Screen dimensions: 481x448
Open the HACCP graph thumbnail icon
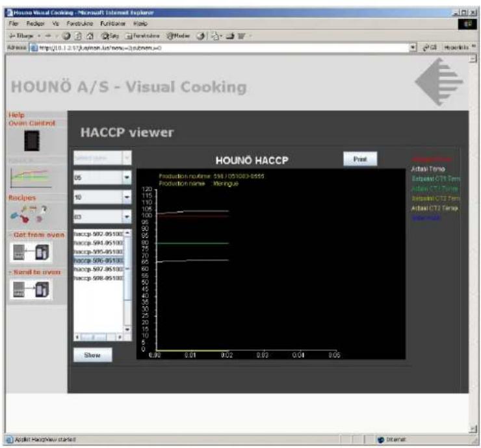(30, 177)
